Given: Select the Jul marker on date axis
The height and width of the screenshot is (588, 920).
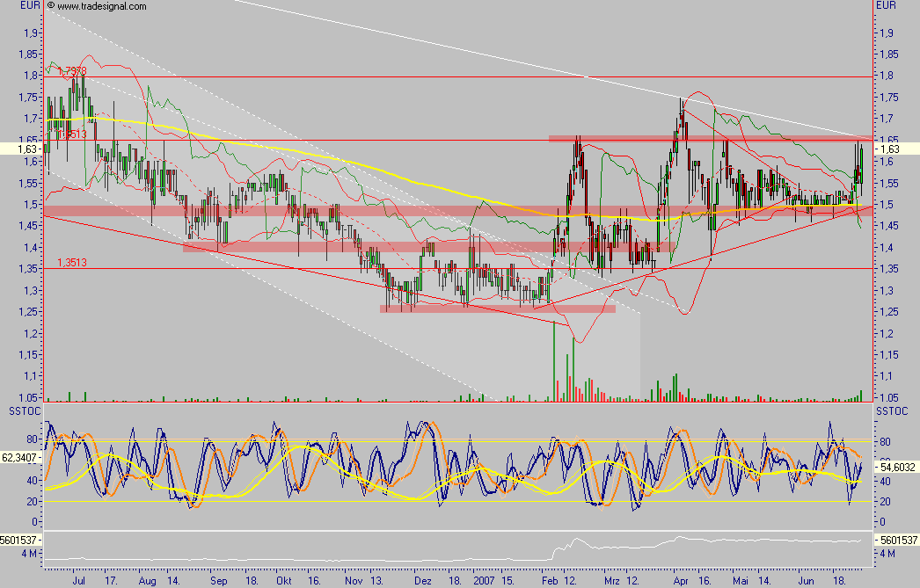Looking at the screenshot, I should [78, 580].
